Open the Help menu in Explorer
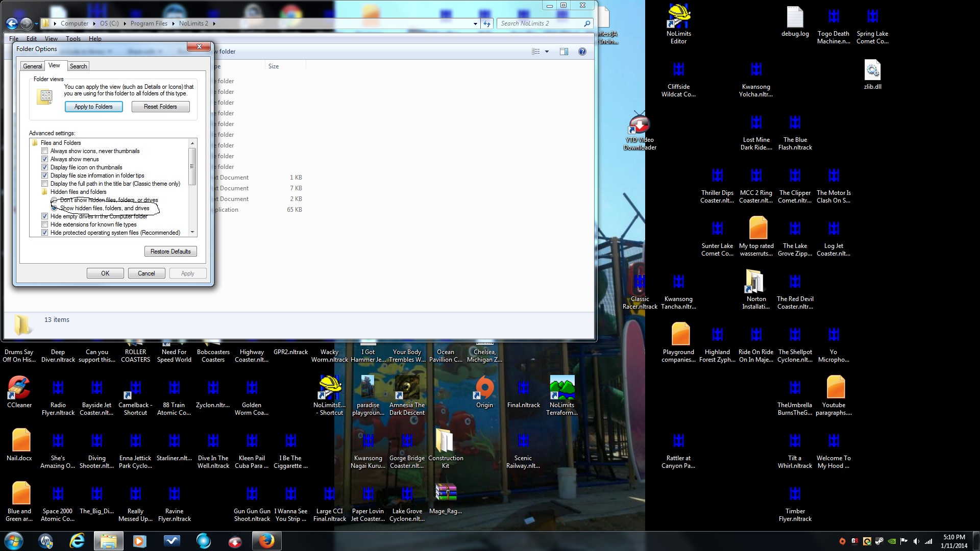Image resolution: width=980 pixels, height=551 pixels. (95, 39)
